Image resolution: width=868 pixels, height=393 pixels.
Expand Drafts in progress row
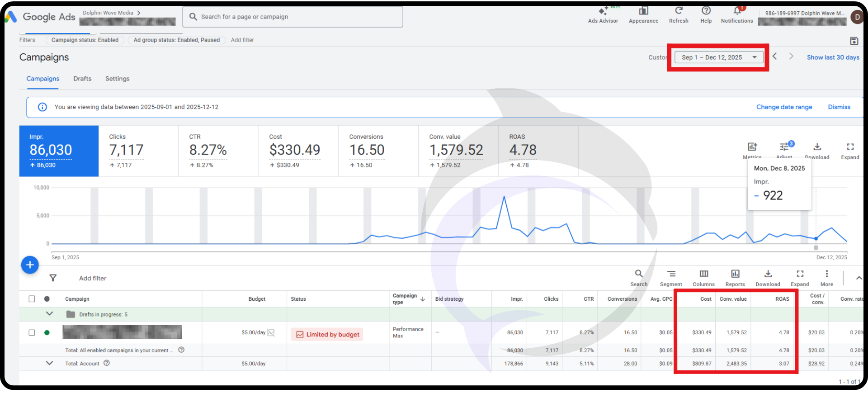click(x=50, y=314)
